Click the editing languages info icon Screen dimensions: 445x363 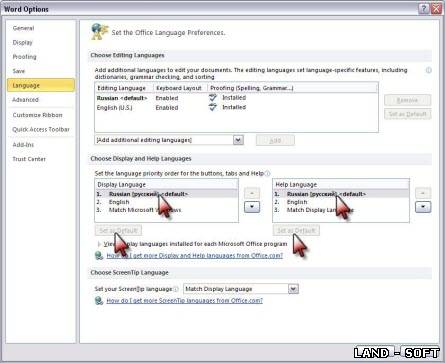click(429, 70)
